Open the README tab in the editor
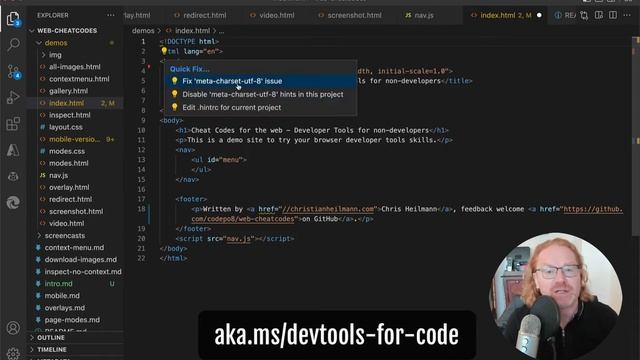This screenshot has width=640, height=360. click(x=565, y=16)
